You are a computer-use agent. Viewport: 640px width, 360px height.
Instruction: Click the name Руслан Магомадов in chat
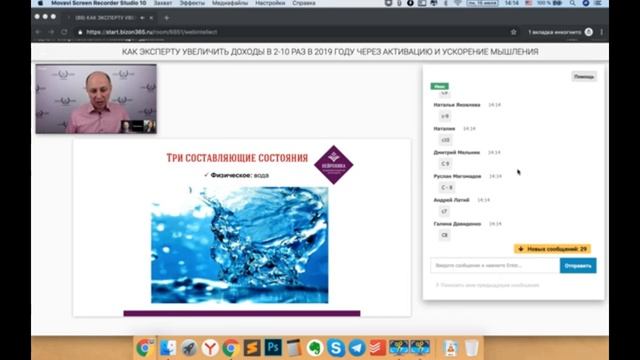[x=457, y=176]
